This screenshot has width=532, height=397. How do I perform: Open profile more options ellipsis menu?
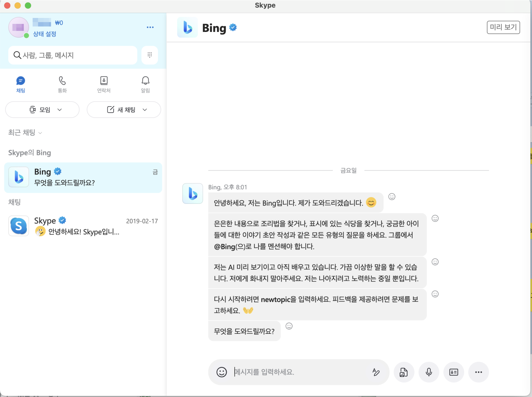[x=150, y=27]
